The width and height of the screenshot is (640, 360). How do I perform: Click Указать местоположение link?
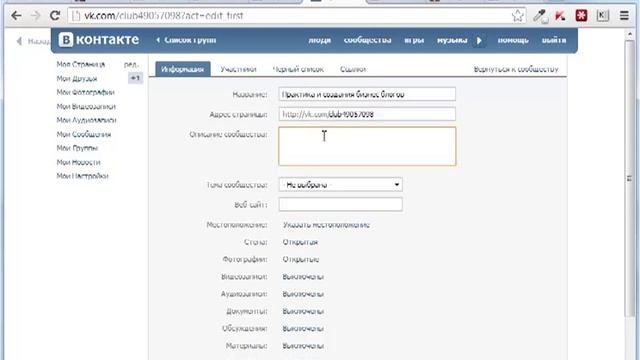(326, 225)
